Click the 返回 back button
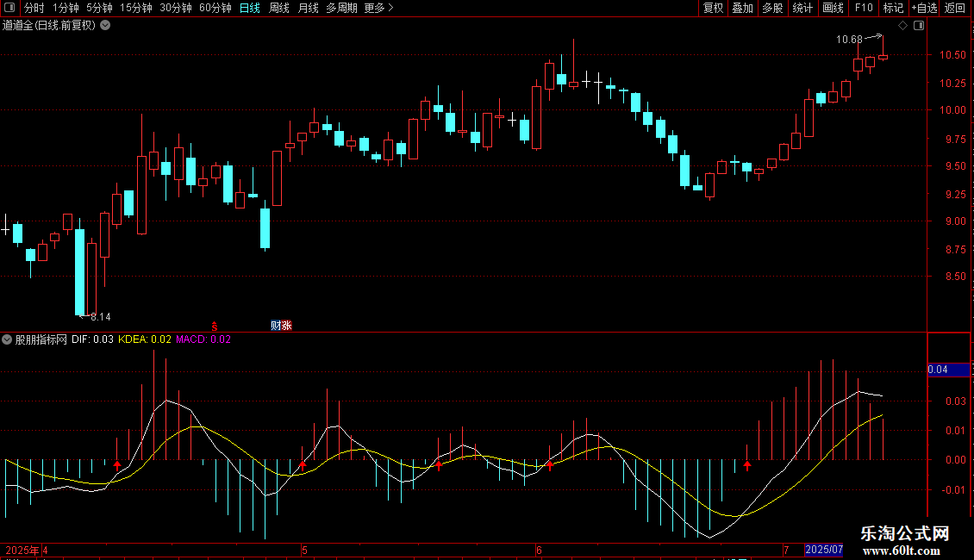974x560 pixels. coord(955,8)
